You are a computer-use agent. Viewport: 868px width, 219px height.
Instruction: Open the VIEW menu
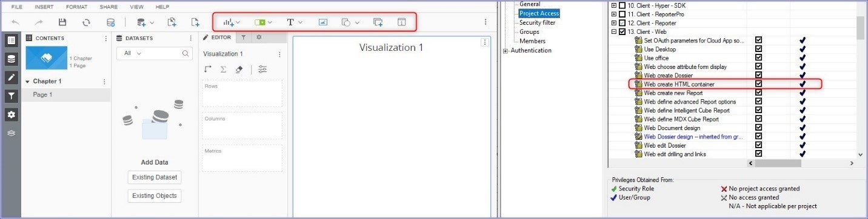136,7
